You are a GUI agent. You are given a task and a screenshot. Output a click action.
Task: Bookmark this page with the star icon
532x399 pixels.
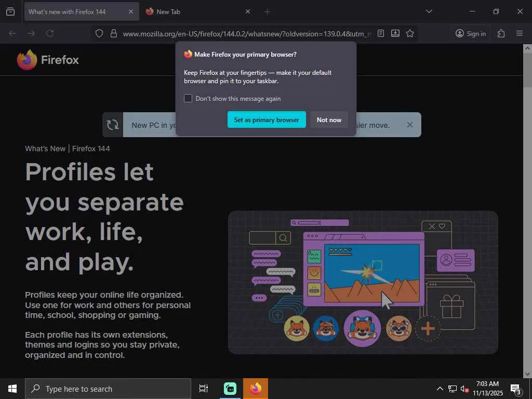click(410, 33)
